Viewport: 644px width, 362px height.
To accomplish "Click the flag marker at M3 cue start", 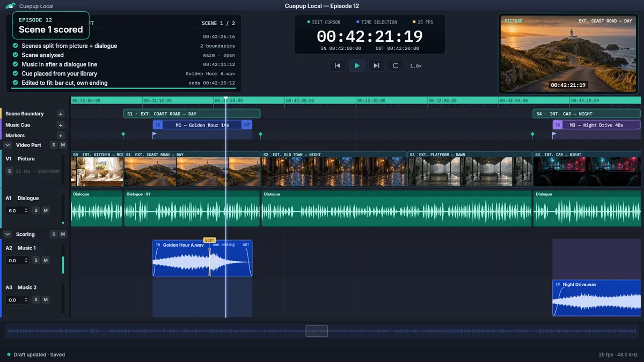I will tap(554, 135).
